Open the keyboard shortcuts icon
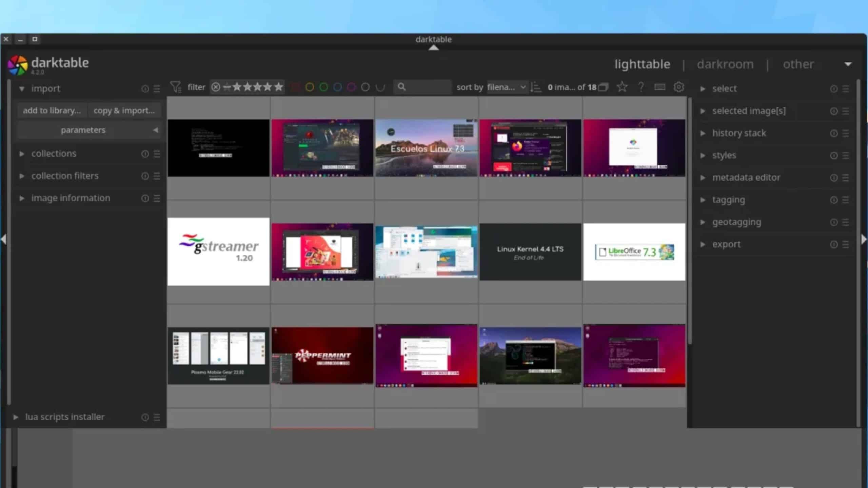The height and width of the screenshot is (488, 868). [659, 87]
